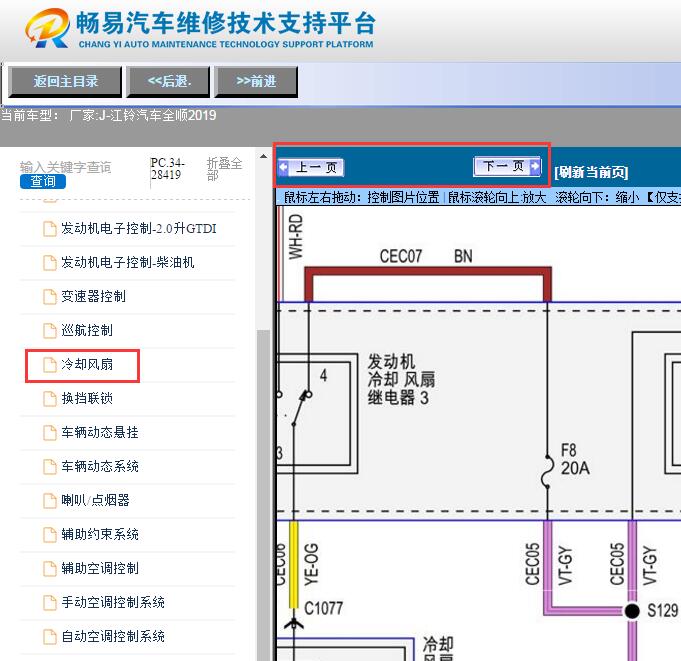Click the F8 20A fuse label
The width and height of the screenshot is (681, 661).
[x=575, y=459]
